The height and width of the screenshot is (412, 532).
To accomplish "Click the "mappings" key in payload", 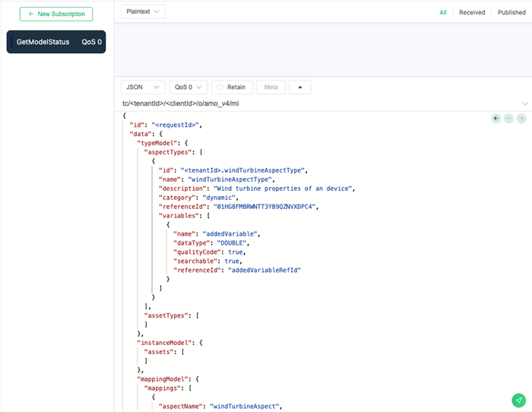I will coord(163,388).
